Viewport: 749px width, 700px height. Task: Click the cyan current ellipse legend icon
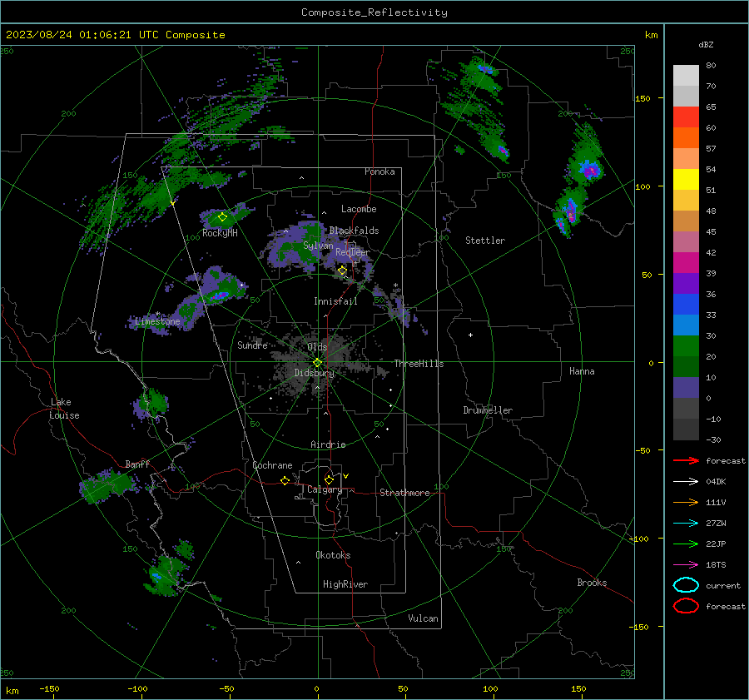coord(686,585)
